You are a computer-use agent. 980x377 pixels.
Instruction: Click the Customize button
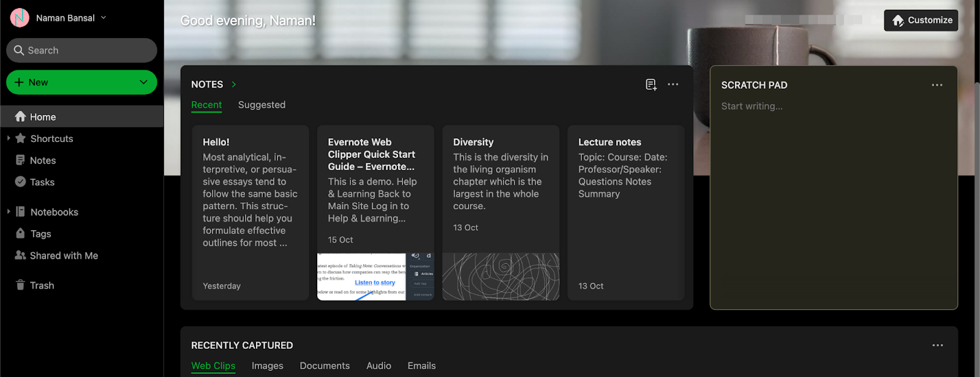click(x=921, y=20)
